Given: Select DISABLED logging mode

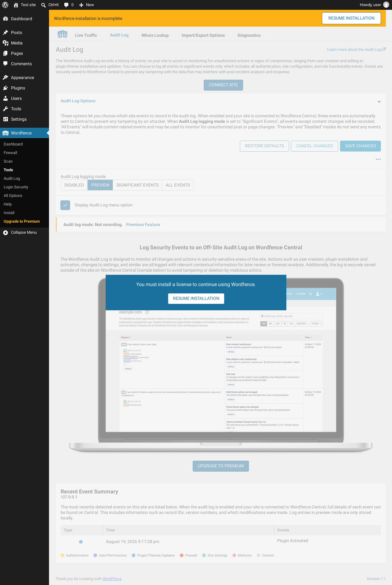Looking at the screenshot, I should pyautogui.click(x=74, y=185).
